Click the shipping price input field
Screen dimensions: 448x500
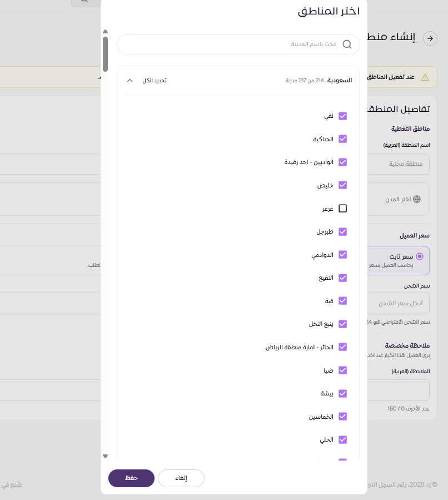[x=400, y=303]
